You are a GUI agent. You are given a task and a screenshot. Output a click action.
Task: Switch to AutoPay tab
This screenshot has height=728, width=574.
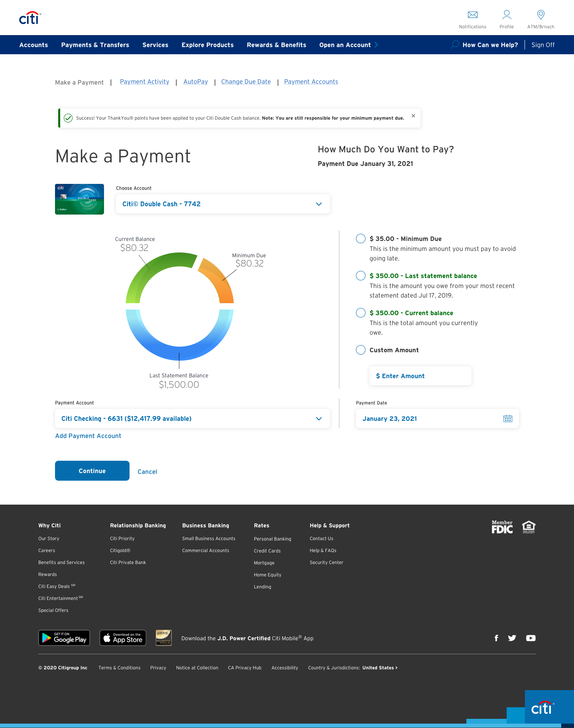tap(196, 82)
